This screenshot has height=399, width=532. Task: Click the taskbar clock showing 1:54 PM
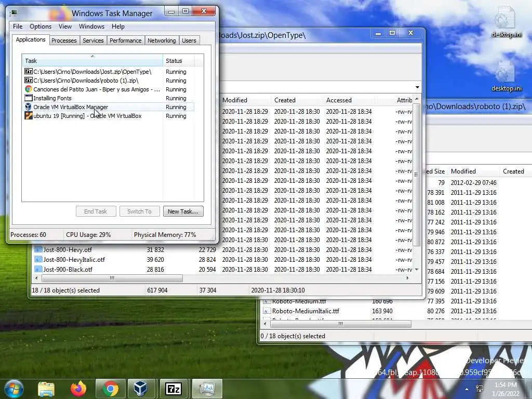coord(506,389)
